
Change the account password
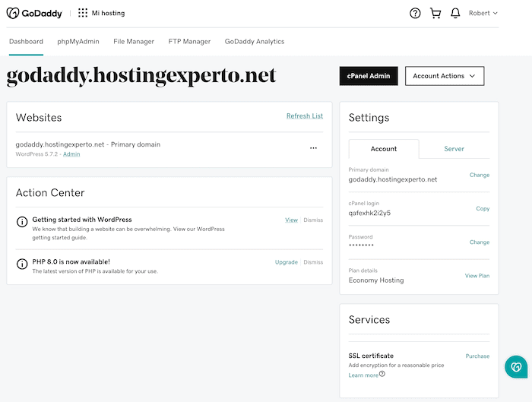480,242
